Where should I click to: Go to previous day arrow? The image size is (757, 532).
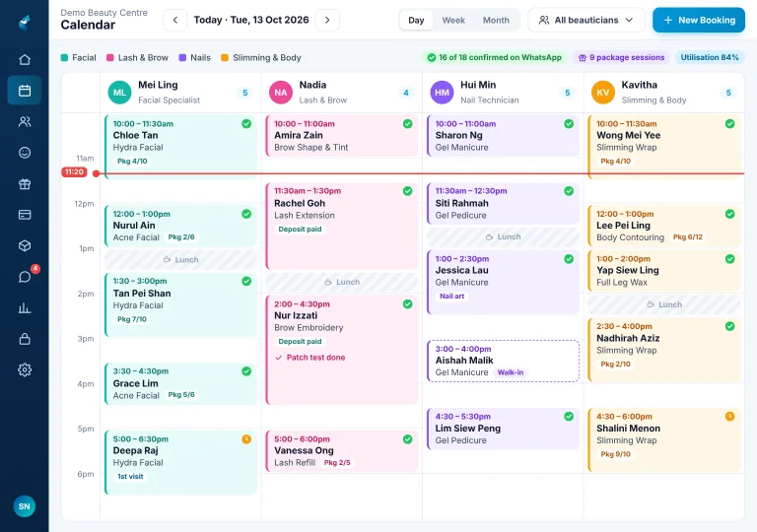pos(175,20)
